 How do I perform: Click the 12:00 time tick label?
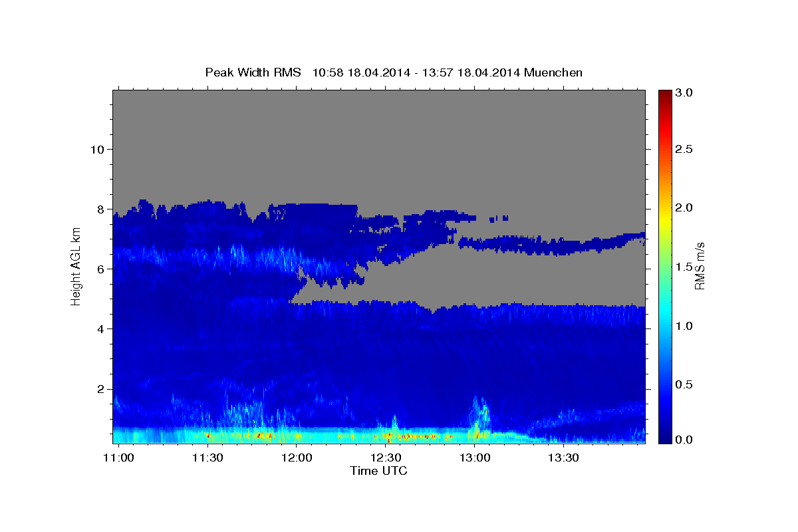[296, 458]
